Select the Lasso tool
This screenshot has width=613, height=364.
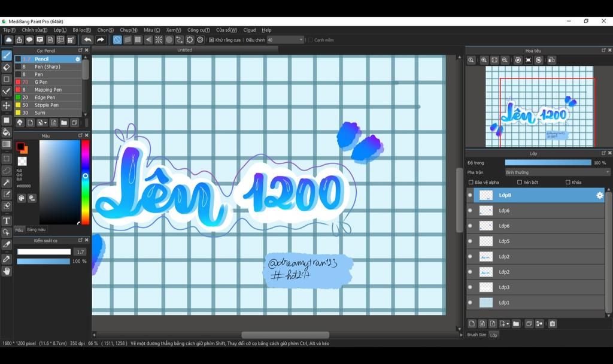[6, 171]
